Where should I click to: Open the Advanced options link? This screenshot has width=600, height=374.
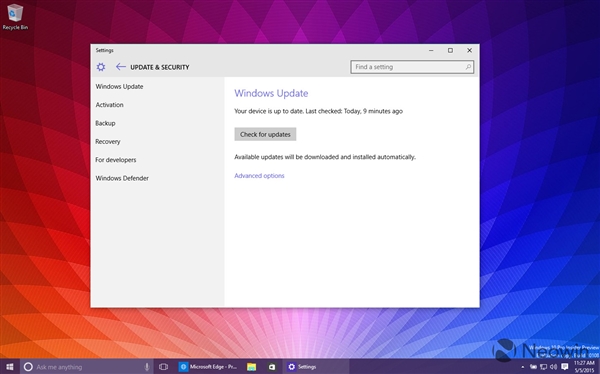click(x=259, y=176)
